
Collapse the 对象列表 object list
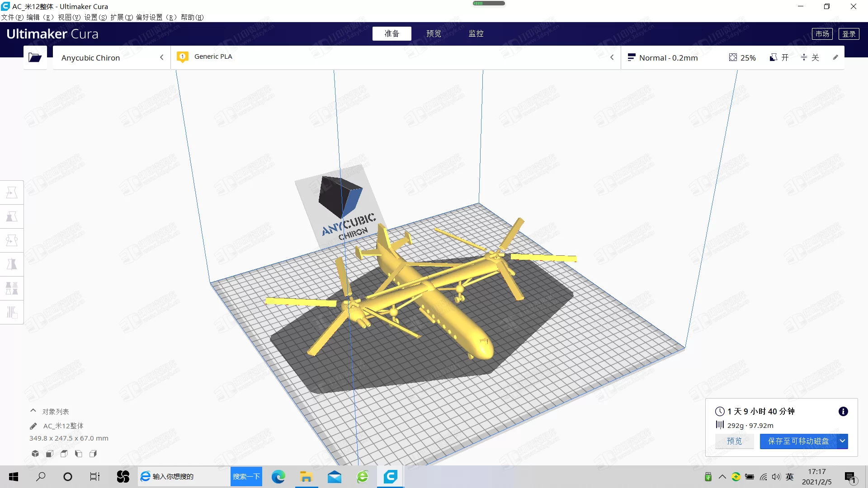click(x=33, y=411)
